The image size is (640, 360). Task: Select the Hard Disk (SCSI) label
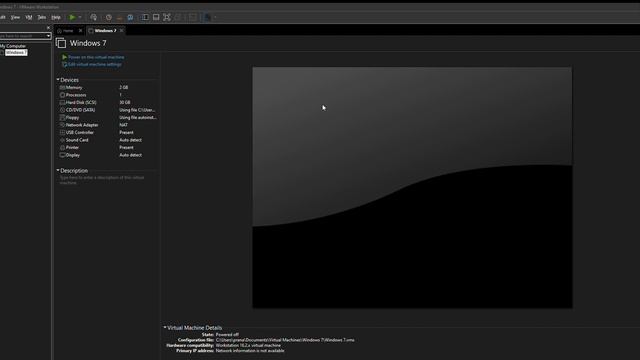pyautogui.click(x=81, y=102)
